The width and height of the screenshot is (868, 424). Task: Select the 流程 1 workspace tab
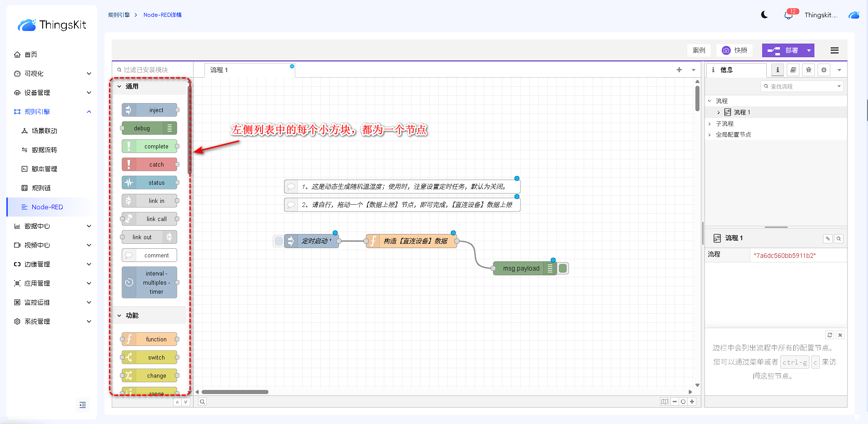[219, 70]
